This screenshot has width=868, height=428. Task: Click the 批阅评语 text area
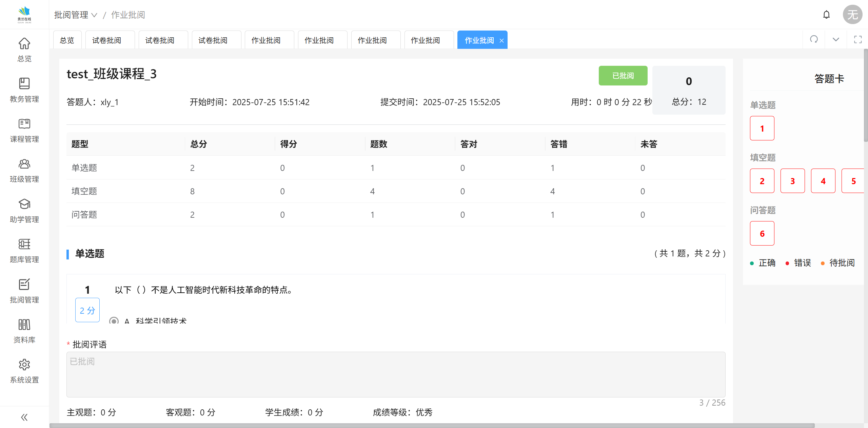coord(395,374)
